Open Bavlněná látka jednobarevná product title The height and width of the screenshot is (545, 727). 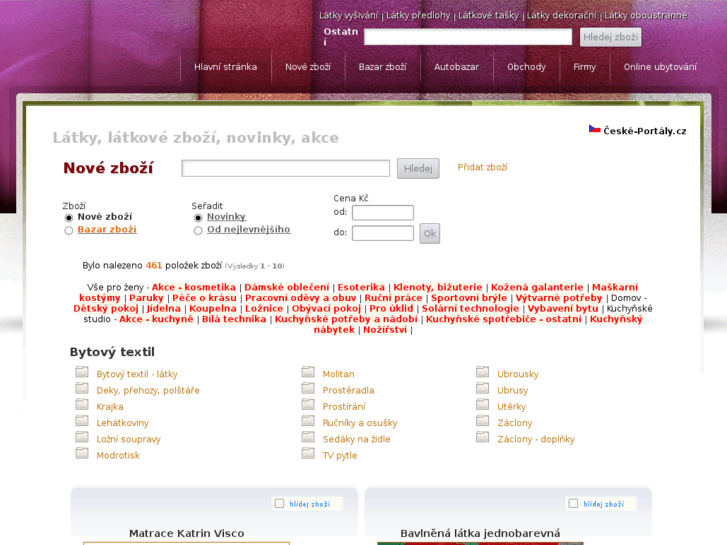coord(480,533)
